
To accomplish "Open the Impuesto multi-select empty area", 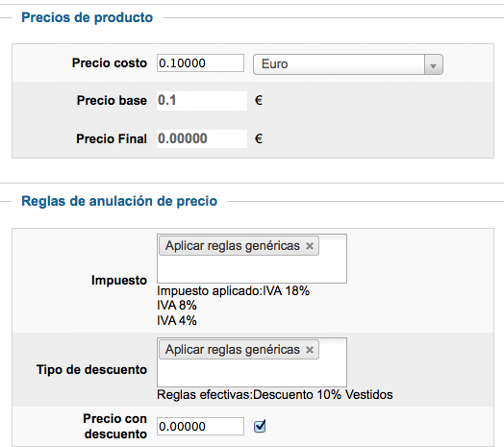I will coord(252,269).
